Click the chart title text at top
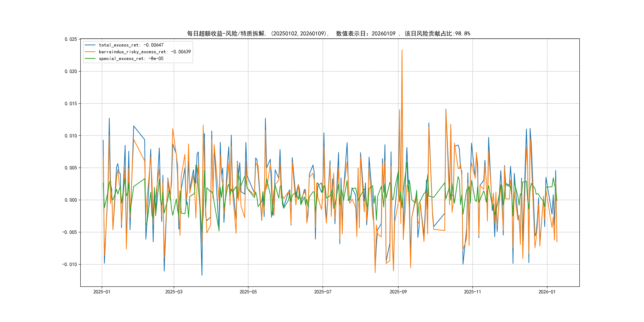The height and width of the screenshot is (322, 644). (x=329, y=34)
